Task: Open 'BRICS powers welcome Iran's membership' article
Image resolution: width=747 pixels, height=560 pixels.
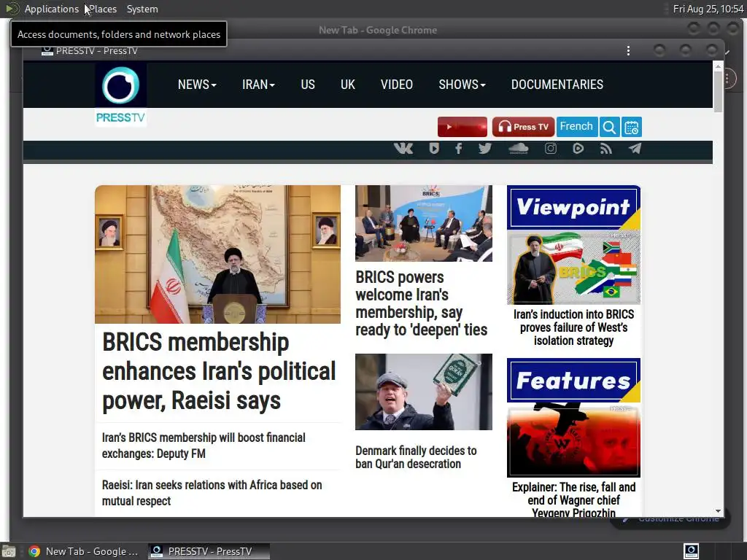Action: [x=422, y=303]
